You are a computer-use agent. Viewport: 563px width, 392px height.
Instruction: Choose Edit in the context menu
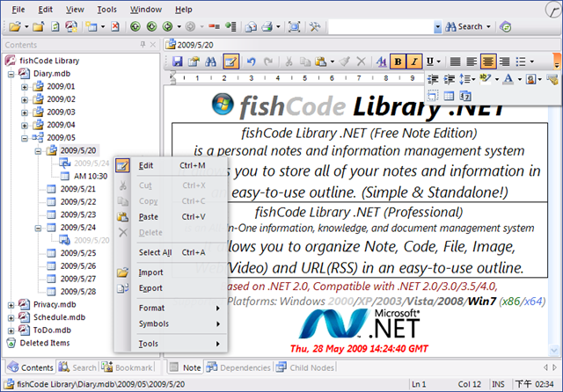tap(171, 165)
